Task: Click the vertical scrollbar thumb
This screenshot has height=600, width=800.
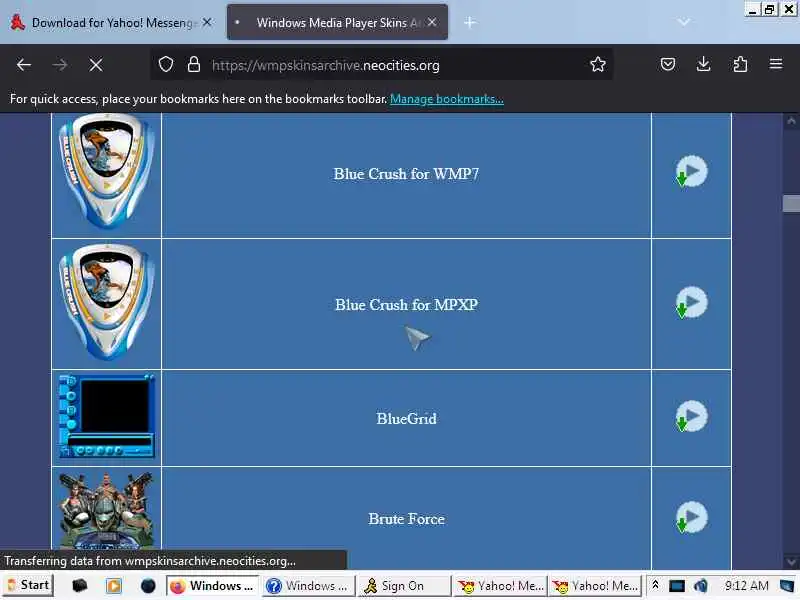Action: point(791,203)
